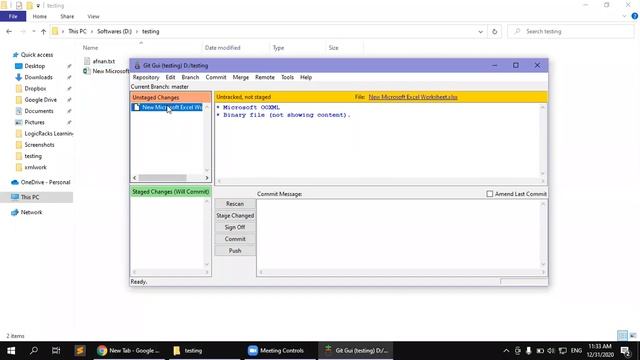Click the Rescan button

pos(235,204)
